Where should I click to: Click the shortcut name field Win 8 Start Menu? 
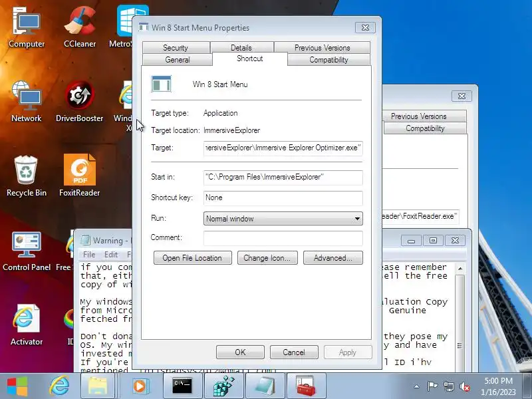pos(220,84)
